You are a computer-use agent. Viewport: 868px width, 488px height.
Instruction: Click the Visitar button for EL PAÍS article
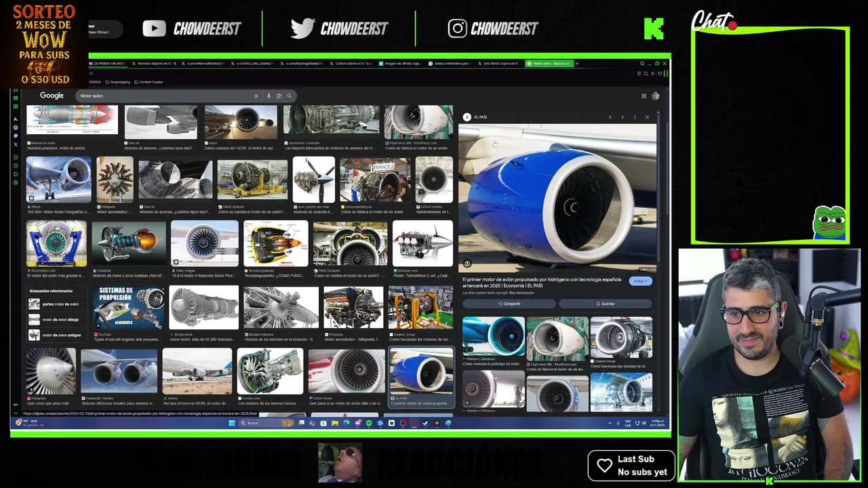(639, 281)
